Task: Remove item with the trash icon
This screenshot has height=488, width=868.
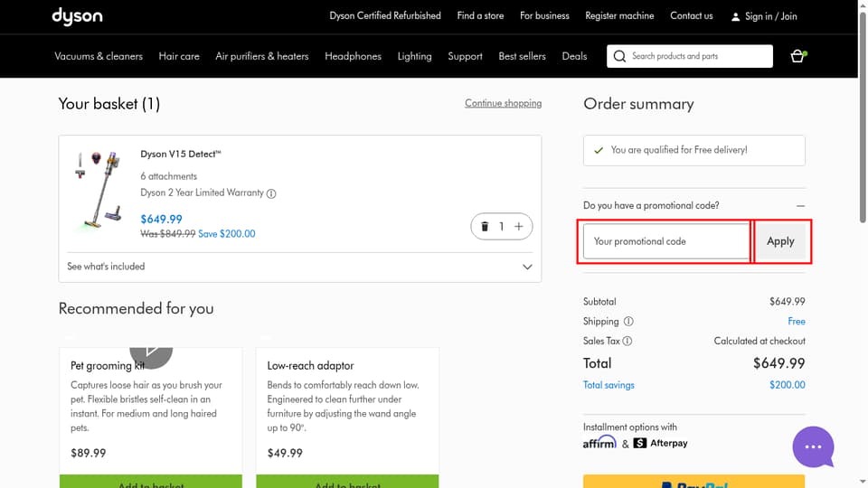Action: coord(485,226)
